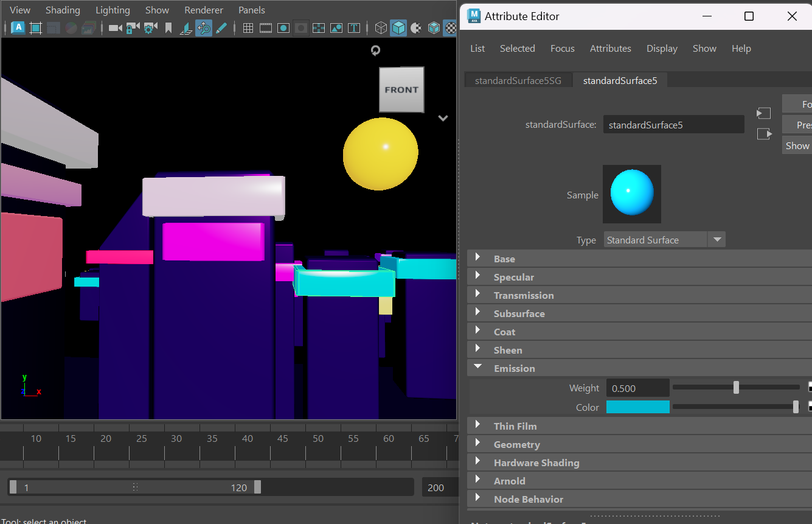Screen dimensions: 812x524
Task: Click the emission Color cyan swatch
Action: (x=637, y=407)
